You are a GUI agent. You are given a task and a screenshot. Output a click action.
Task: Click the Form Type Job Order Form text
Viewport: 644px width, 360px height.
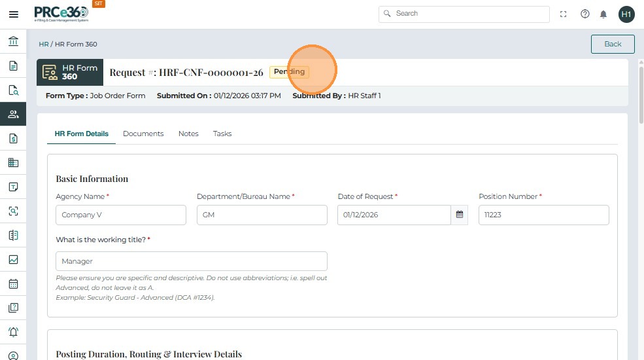coord(95,96)
